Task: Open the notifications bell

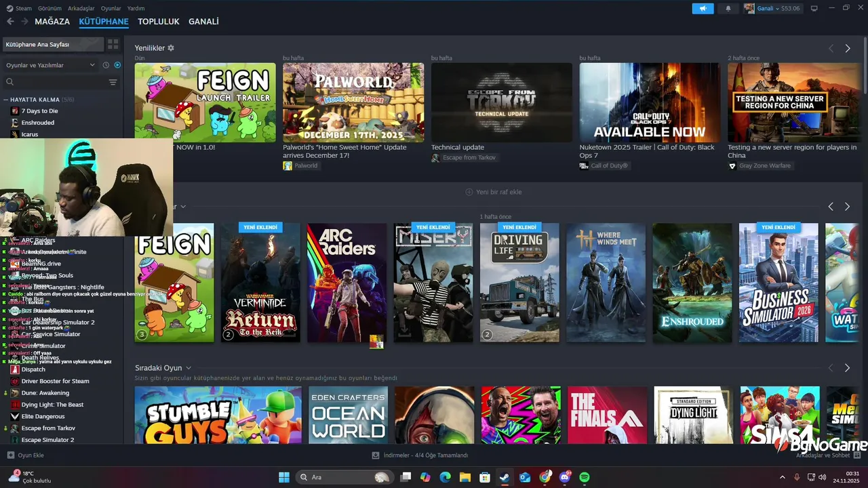Action: pyautogui.click(x=728, y=8)
